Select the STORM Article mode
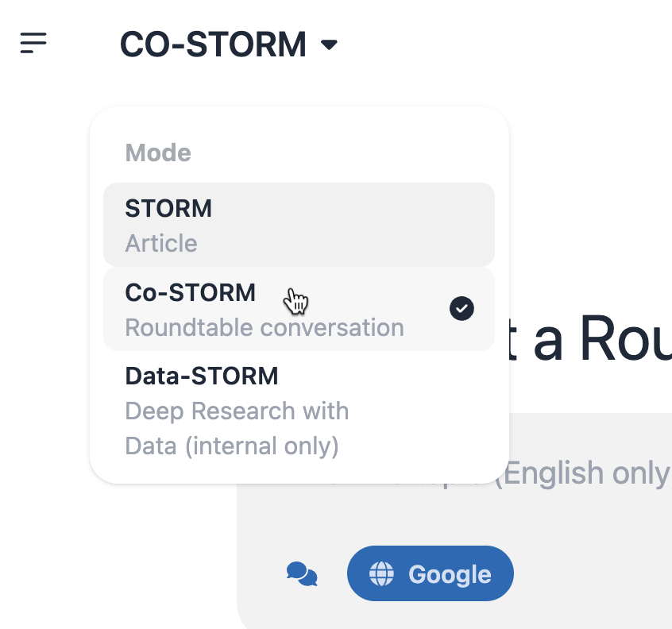Image resolution: width=672 pixels, height=629 pixels. tap(299, 225)
